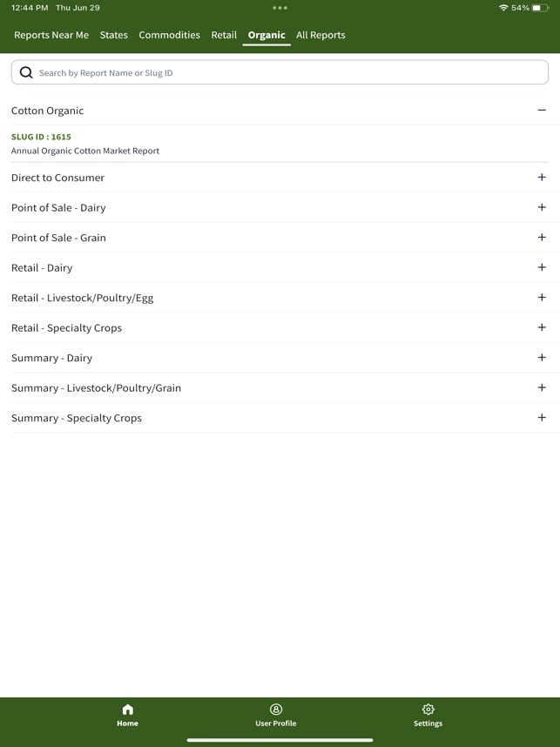
Task: Expand the Direct to Consumer section
Action: click(x=542, y=177)
